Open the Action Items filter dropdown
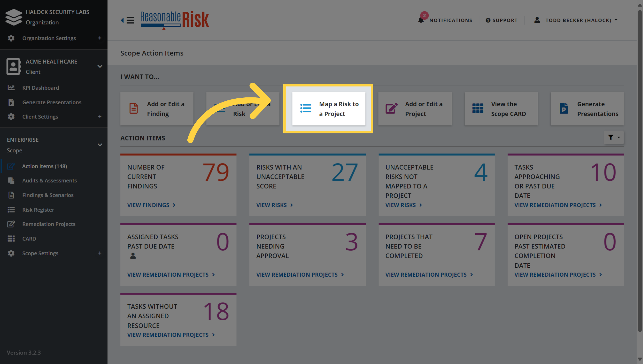This screenshot has width=643, height=364. tap(614, 137)
